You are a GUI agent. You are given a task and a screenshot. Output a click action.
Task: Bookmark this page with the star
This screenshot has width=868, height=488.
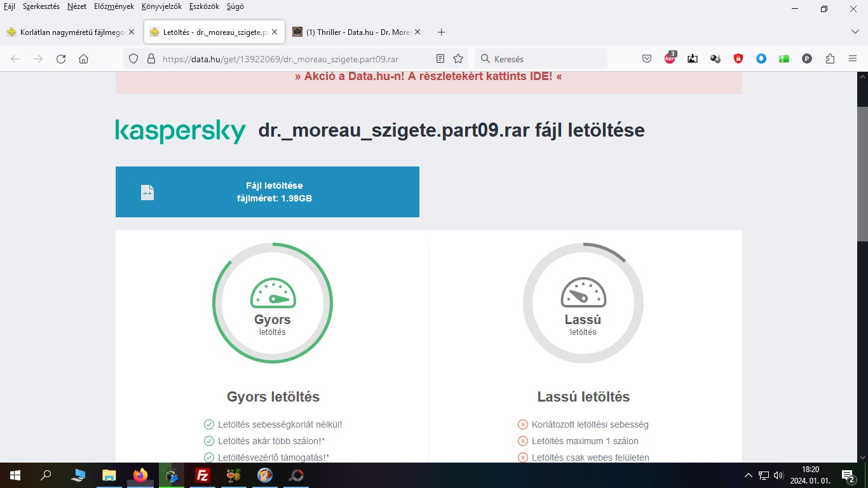tap(458, 58)
